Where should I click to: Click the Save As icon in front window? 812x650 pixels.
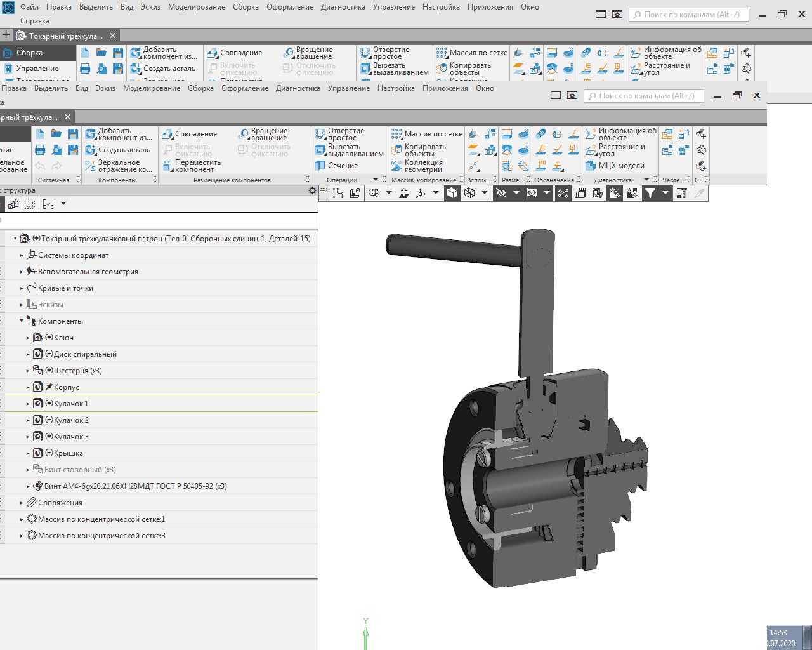click(x=73, y=150)
